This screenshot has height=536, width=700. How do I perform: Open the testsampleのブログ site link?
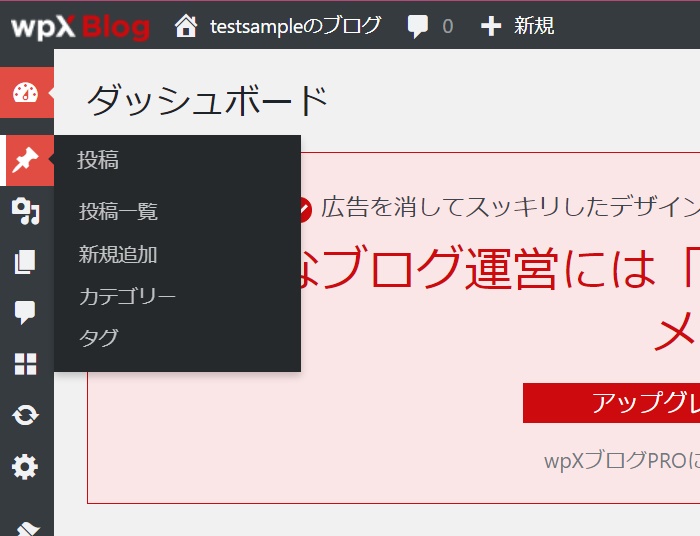295,26
